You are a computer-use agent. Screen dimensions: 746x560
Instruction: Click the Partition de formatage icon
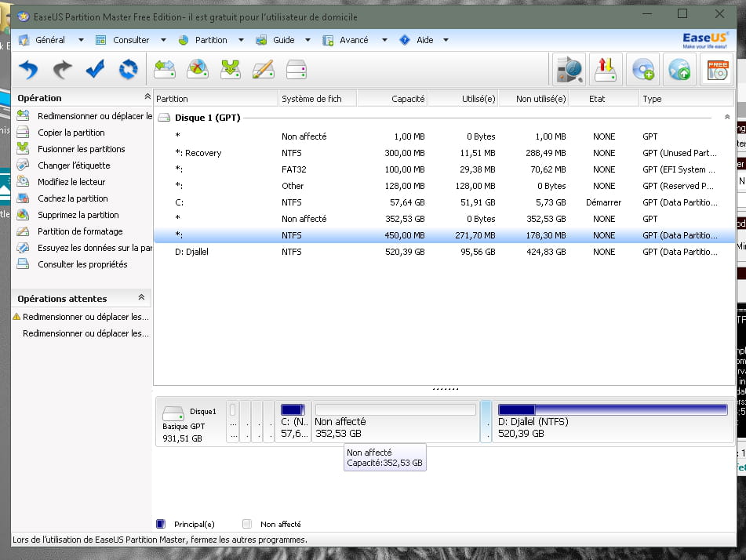23,231
